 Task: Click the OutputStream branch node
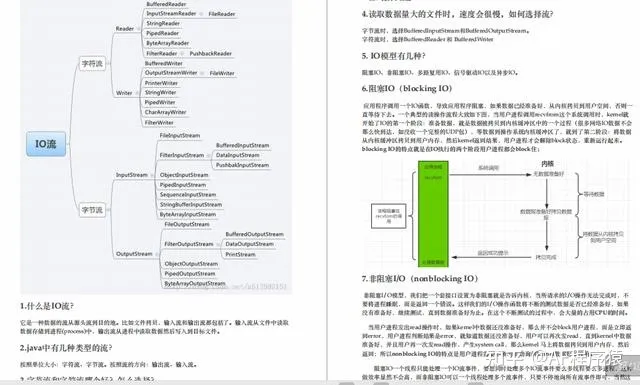(134, 254)
